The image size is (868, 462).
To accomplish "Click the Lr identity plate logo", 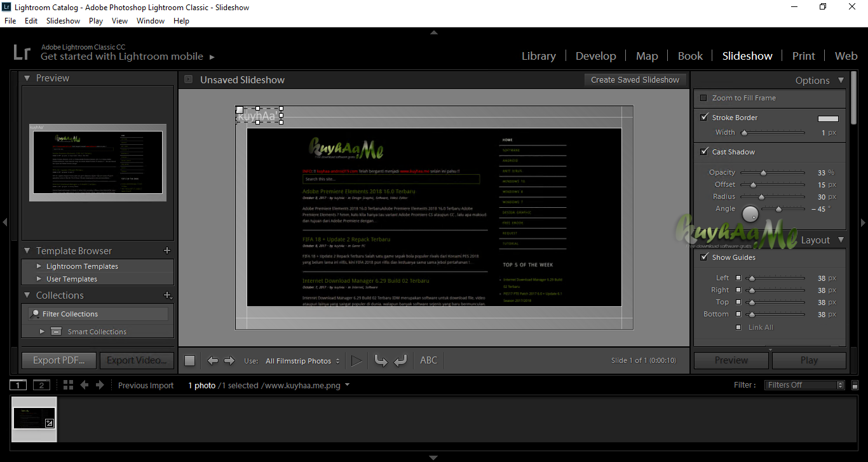I will (22, 52).
